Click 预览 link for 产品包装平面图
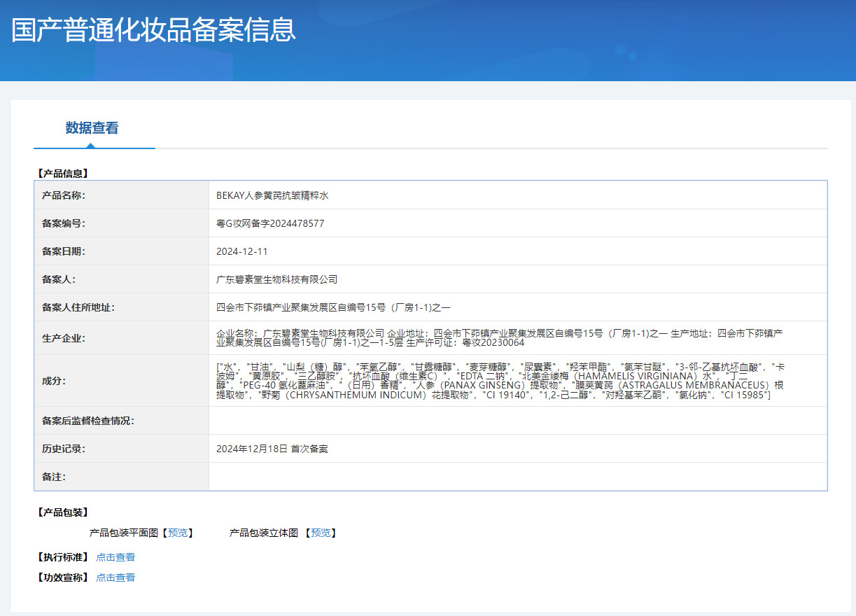Image resolution: width=856 pixels, height=616 pixels. tap(178, 533)
